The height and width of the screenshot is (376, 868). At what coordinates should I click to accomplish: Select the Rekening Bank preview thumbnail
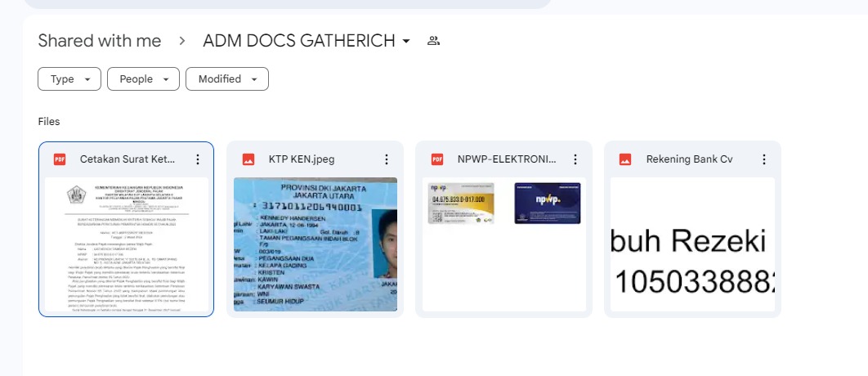tap(692, 244)
